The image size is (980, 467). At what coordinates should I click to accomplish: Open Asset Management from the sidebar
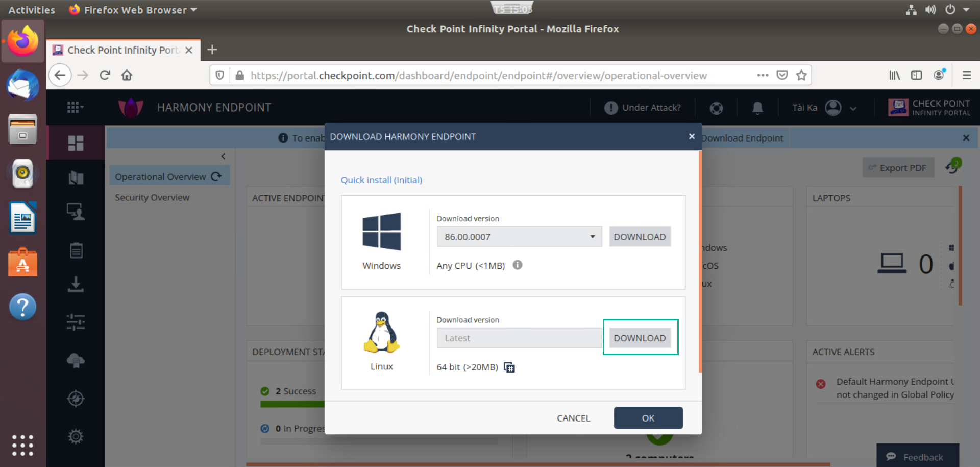pos(76,211)
